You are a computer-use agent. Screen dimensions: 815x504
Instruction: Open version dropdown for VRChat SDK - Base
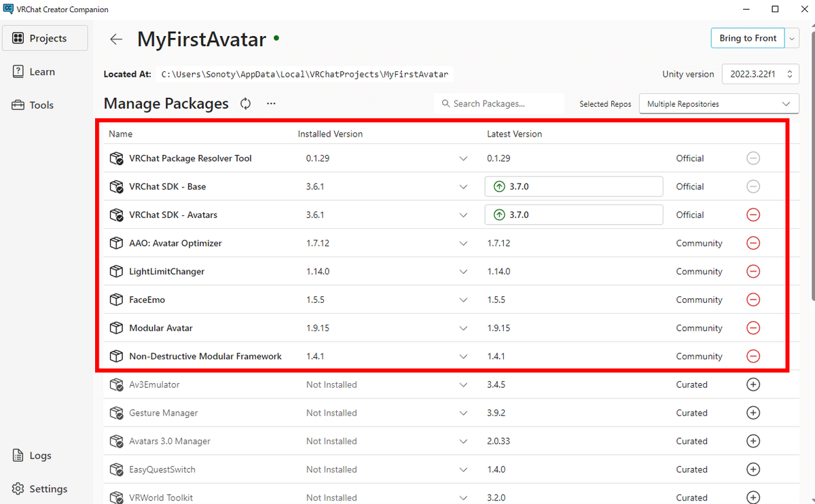click(x=463, y=187)
